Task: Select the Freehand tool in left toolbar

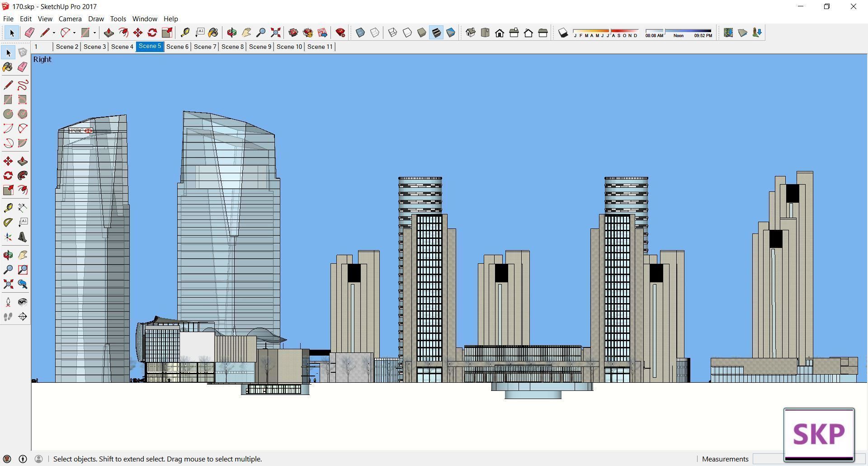Action: point(23,85)
